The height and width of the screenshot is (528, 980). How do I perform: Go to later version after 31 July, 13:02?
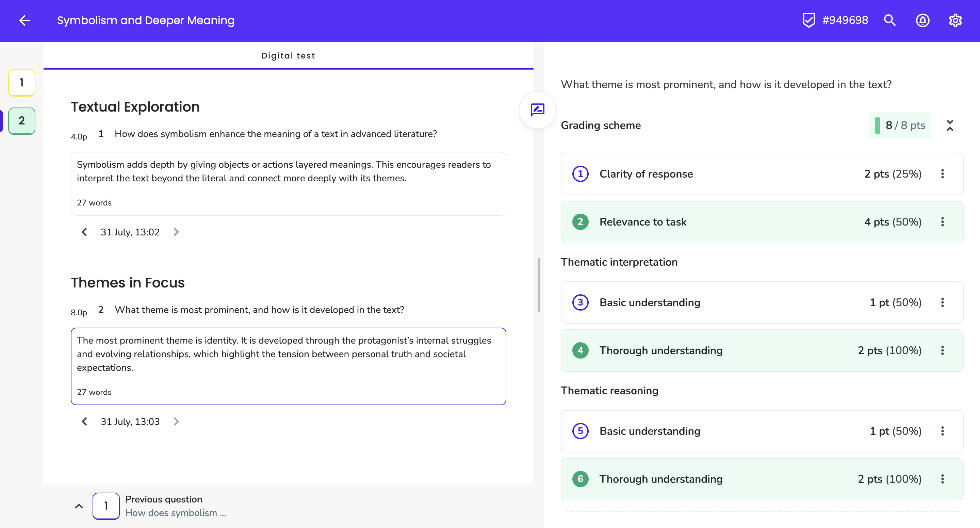pyautogui.click(x=176, y=232)
